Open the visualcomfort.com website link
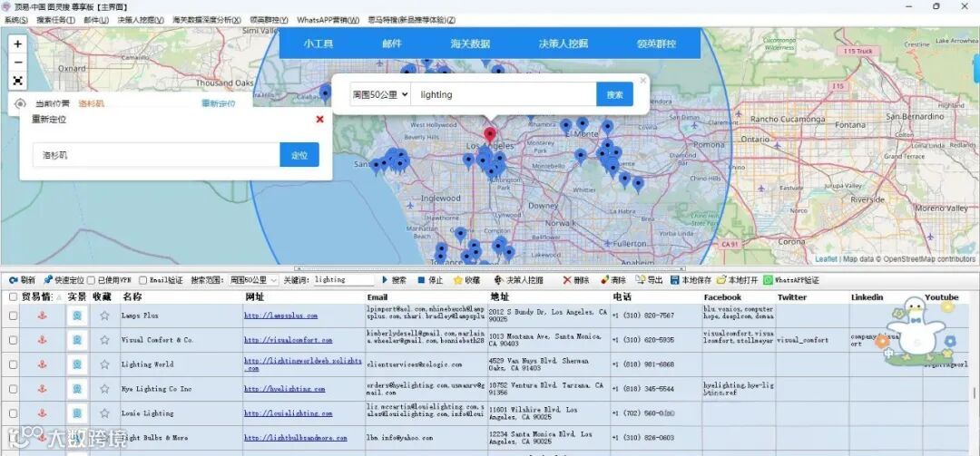Viewport: 980px width, 456px height. click(x=289, y=341)
